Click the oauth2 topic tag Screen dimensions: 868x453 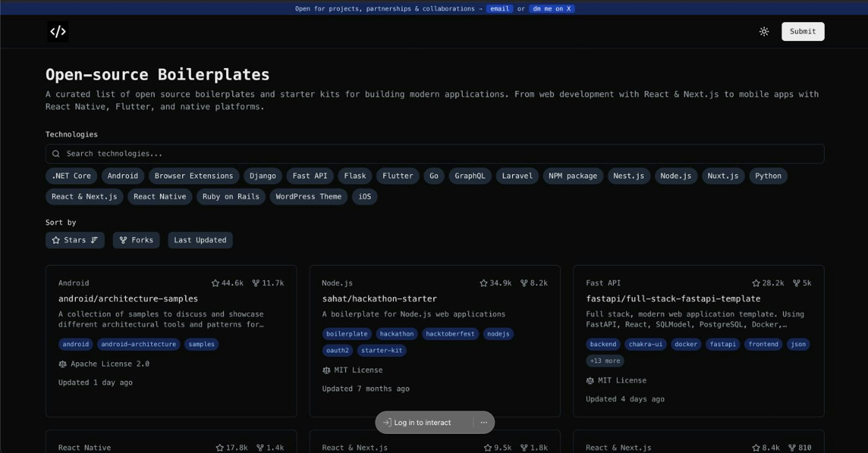click(x=337, y=350)
